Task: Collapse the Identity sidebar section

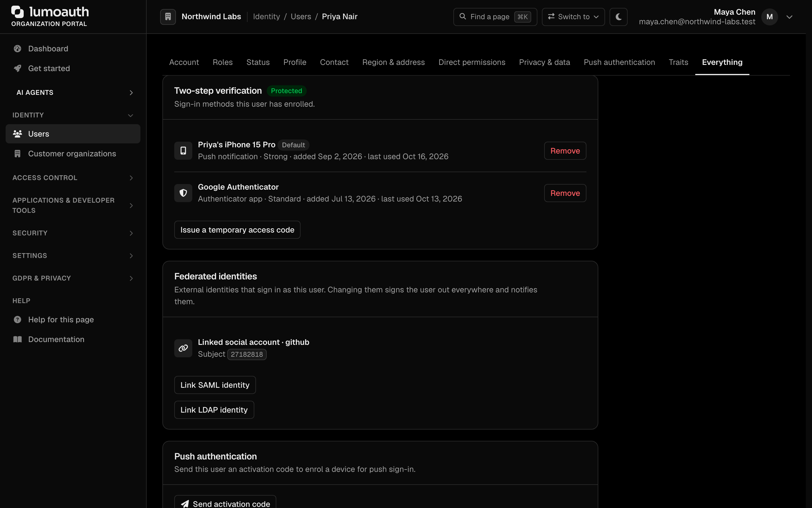Action: pyautogui.click(x=73, y=115)
